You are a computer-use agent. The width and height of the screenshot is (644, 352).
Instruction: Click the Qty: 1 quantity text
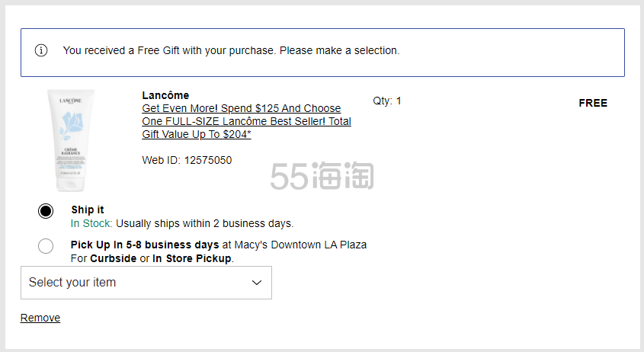click(x=387, y=101)
